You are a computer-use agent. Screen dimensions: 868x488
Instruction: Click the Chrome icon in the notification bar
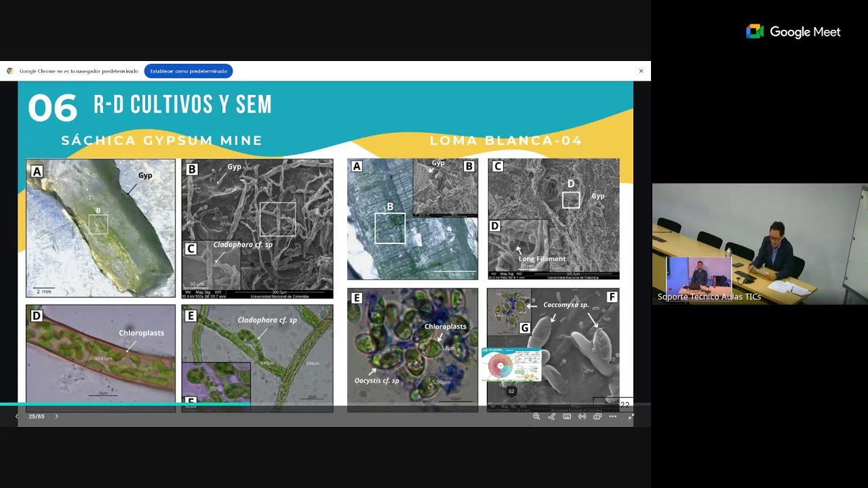[9, 71]
